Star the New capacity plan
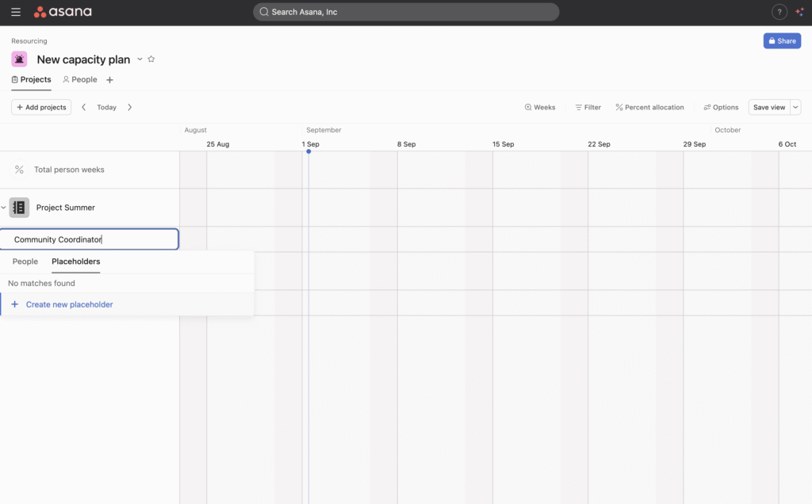Viewport: 812px width, 504px height. tap(151, 59)
